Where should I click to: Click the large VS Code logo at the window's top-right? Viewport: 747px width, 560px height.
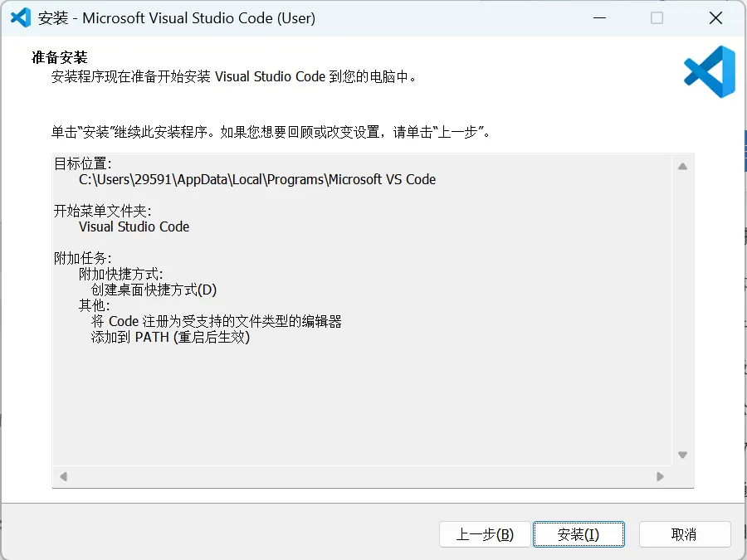710,72
